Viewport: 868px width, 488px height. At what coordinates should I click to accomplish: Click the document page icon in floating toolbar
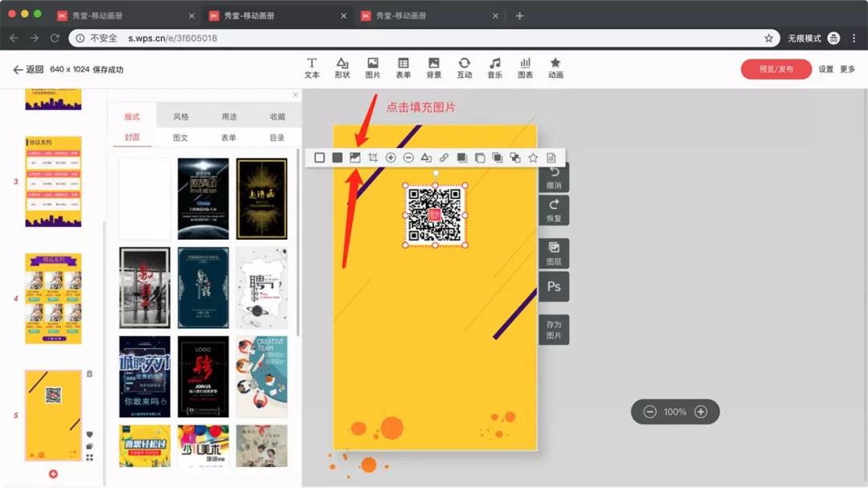click(x=551, y=158)
